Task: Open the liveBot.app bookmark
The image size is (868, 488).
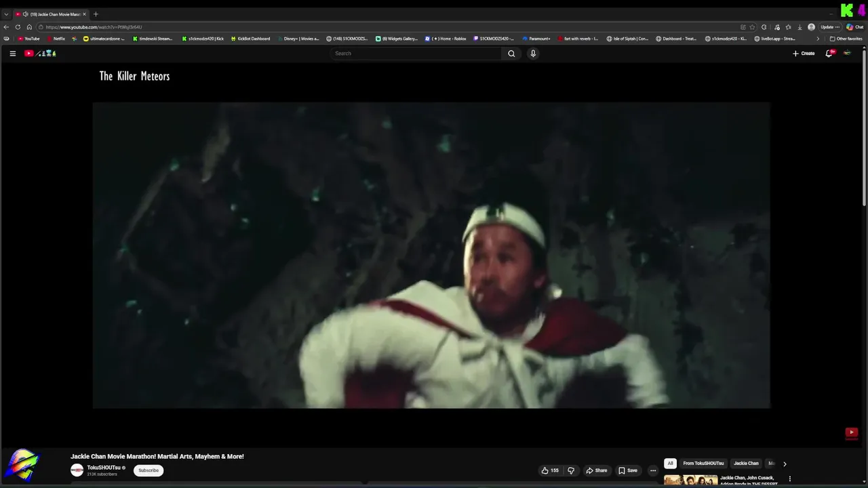Action: coord(774,39)
